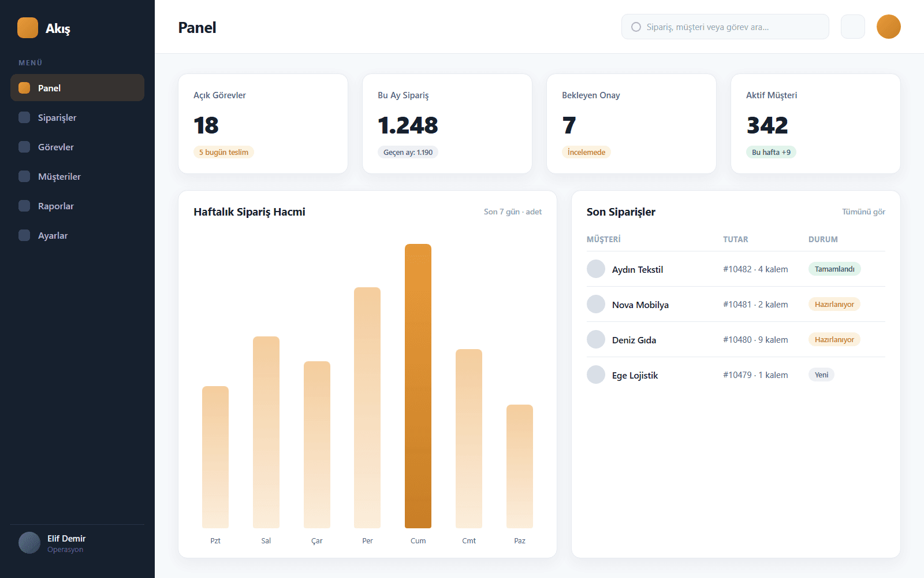Click the Müşteriler sidebar icon
Screen dimensions: 924x578
coord(24,176)
